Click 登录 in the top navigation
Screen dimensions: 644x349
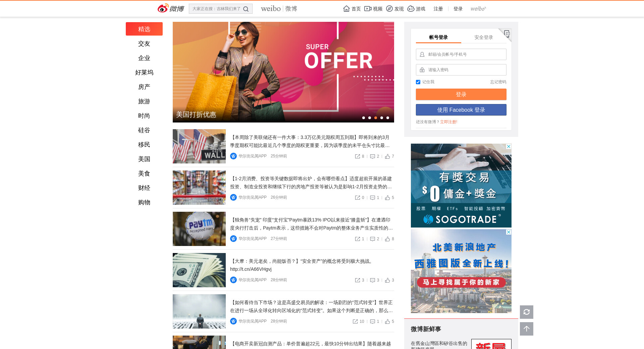[x=458, y=9]
